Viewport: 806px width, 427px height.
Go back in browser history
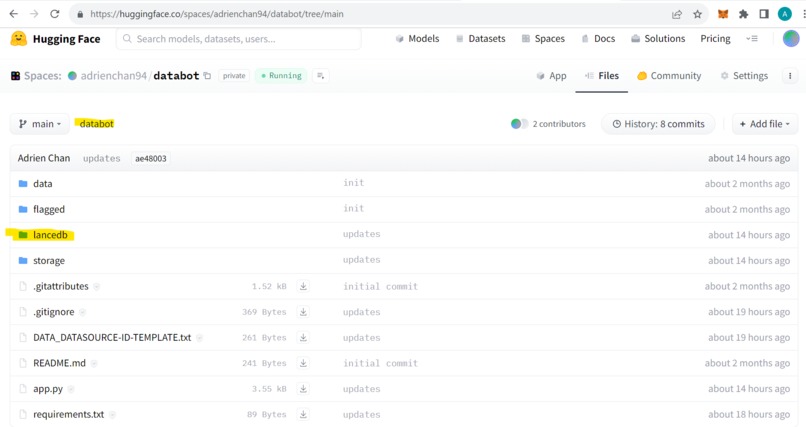click(x=13, y=14)
